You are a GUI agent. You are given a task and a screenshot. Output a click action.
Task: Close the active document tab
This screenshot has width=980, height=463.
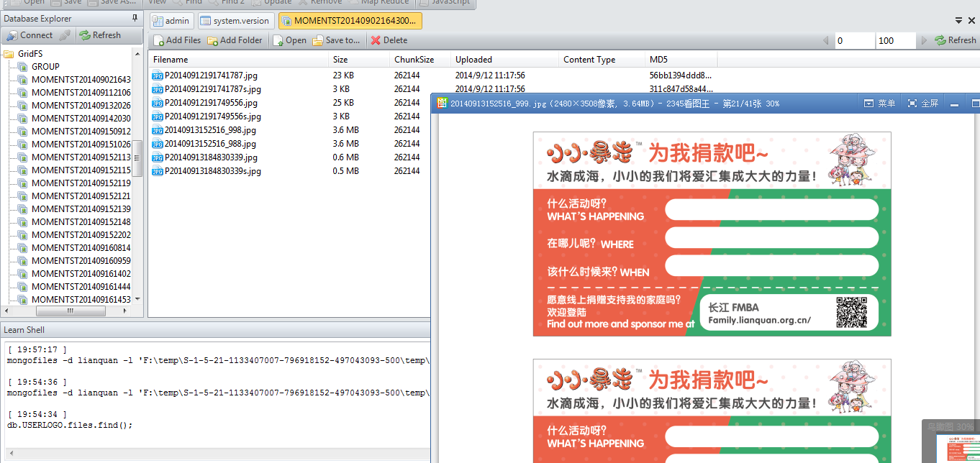tap(973, 21)
